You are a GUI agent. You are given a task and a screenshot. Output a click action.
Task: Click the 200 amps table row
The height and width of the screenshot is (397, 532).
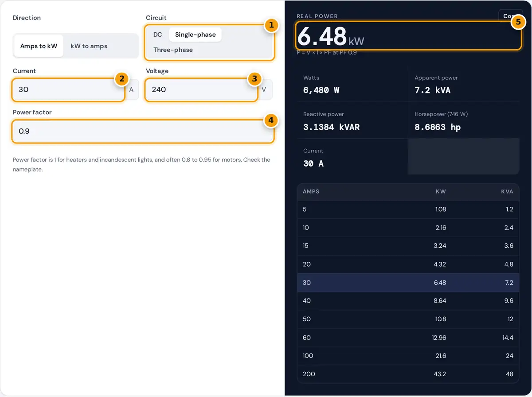pyautogui.click(x=408, y=374)
